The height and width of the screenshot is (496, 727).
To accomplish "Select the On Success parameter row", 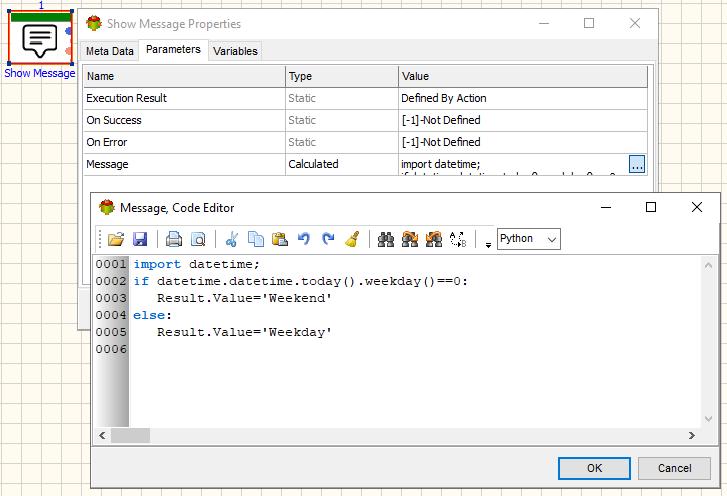I will point(365,121).
